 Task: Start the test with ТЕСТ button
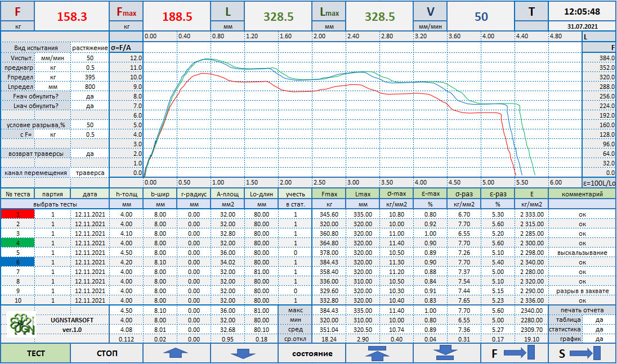35,353
